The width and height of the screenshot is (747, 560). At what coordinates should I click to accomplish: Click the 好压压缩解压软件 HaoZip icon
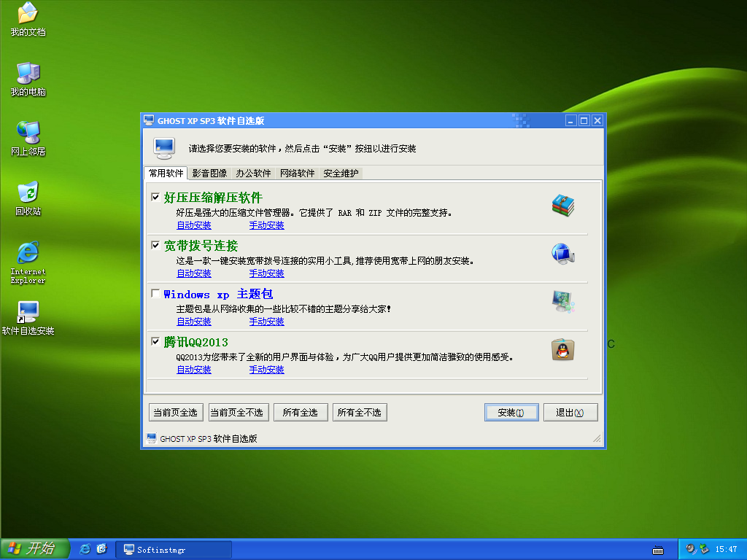(563, 205)
